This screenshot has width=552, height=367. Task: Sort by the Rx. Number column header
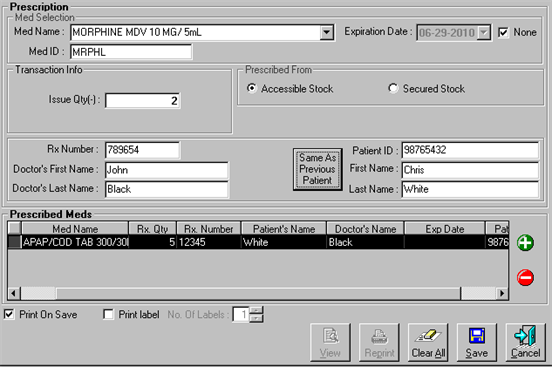point(208,229)
